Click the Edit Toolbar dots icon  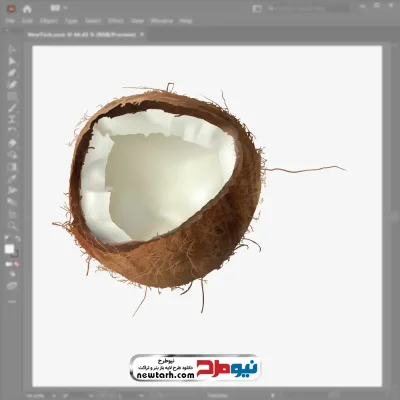click(x=12, y=301)
